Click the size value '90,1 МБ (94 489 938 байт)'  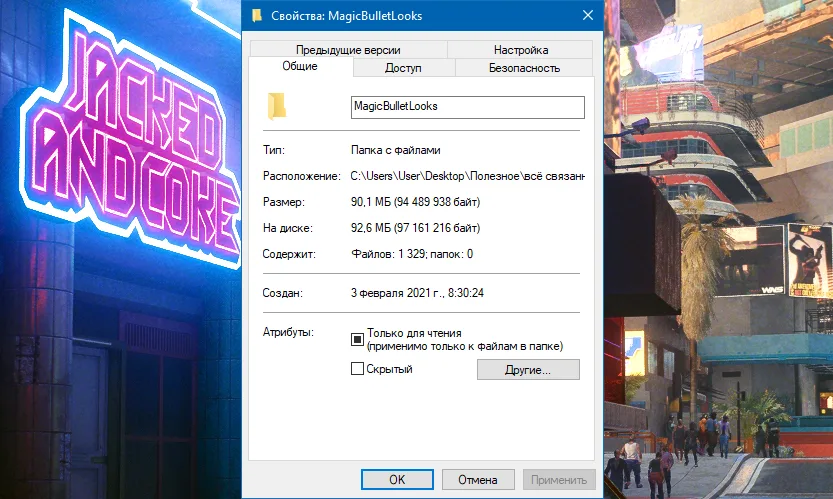415,202
